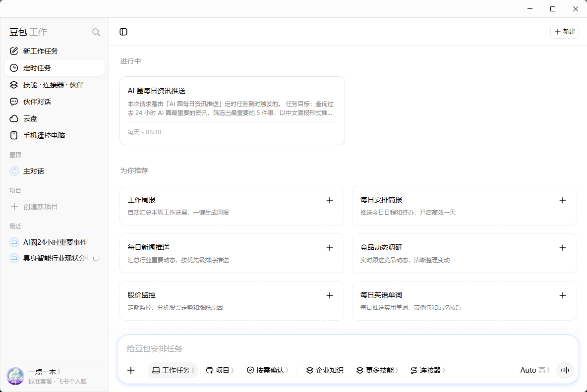Toggle the sidebar collapse icon
This screenshot has width=587, height=392.
pyautogui.click(x=123, y=32)
